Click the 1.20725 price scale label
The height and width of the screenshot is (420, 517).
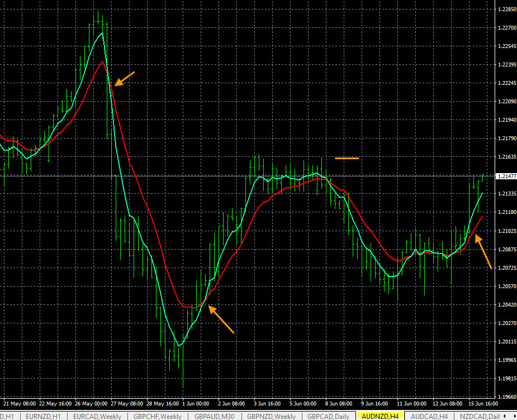pos(507,268)
